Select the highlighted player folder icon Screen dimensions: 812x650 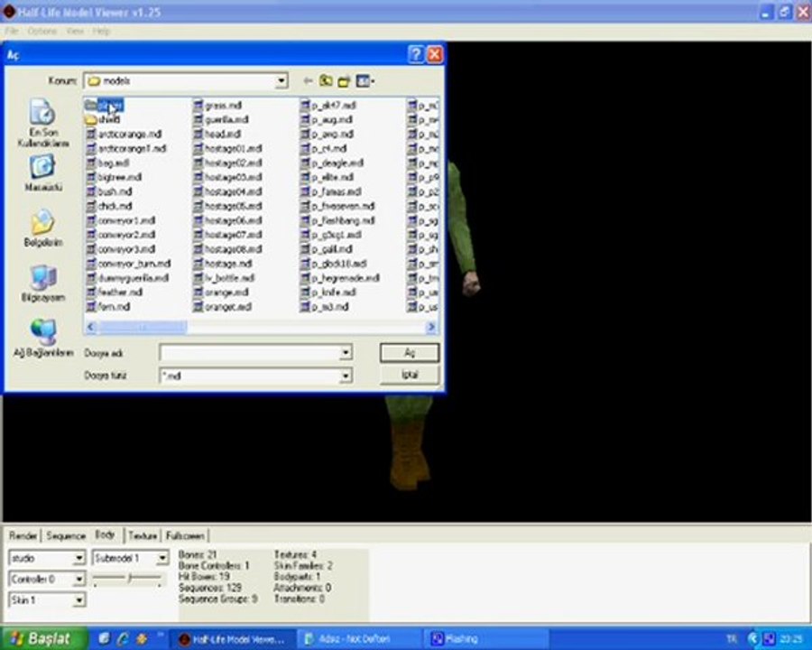(x=91, y=106)
